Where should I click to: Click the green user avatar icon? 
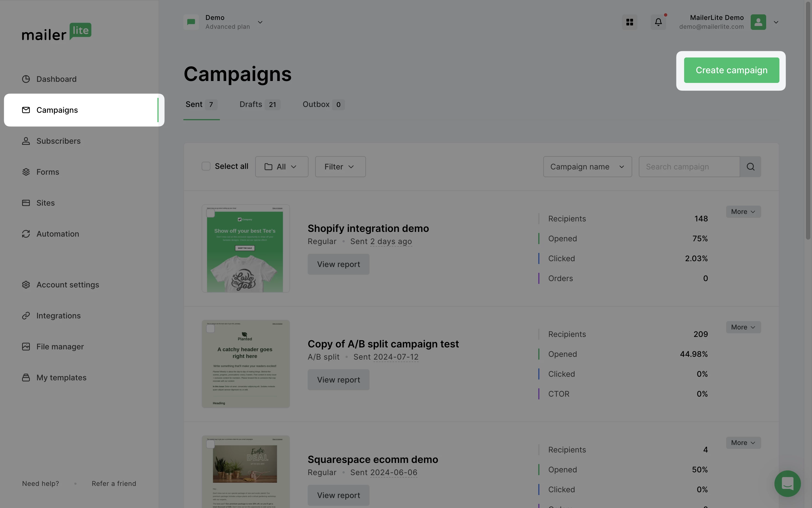[758, 22]
